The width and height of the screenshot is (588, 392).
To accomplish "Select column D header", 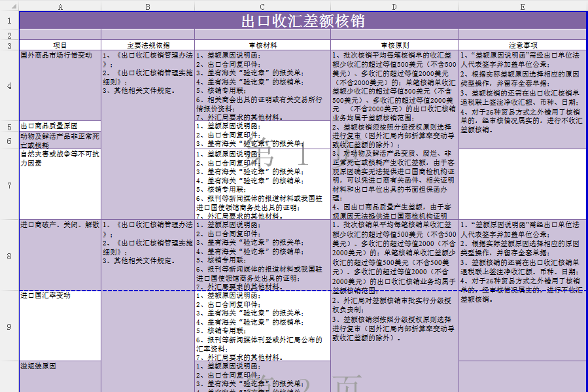I will [x=394, y=6].
